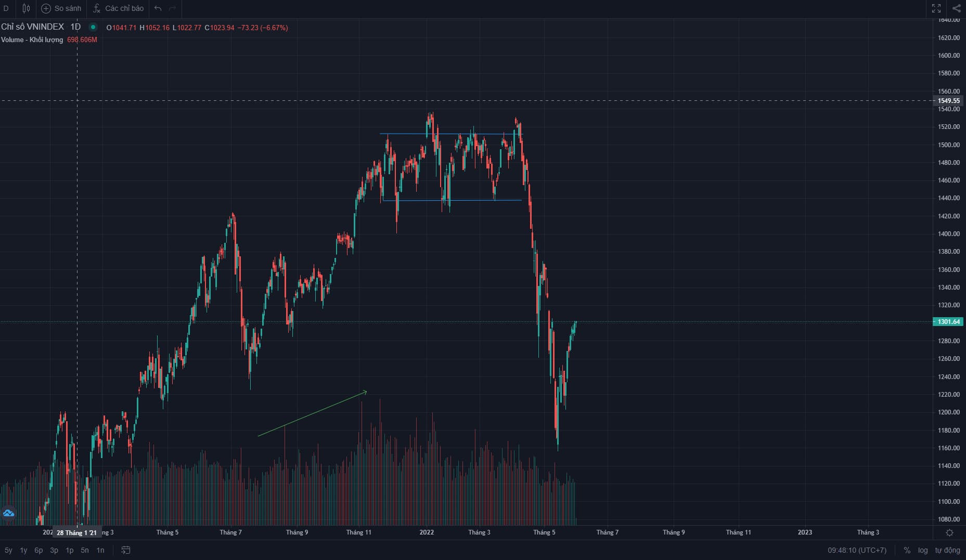Select the 1y time range
Viewport: 966px width, 560px height.
coord(23,550)
